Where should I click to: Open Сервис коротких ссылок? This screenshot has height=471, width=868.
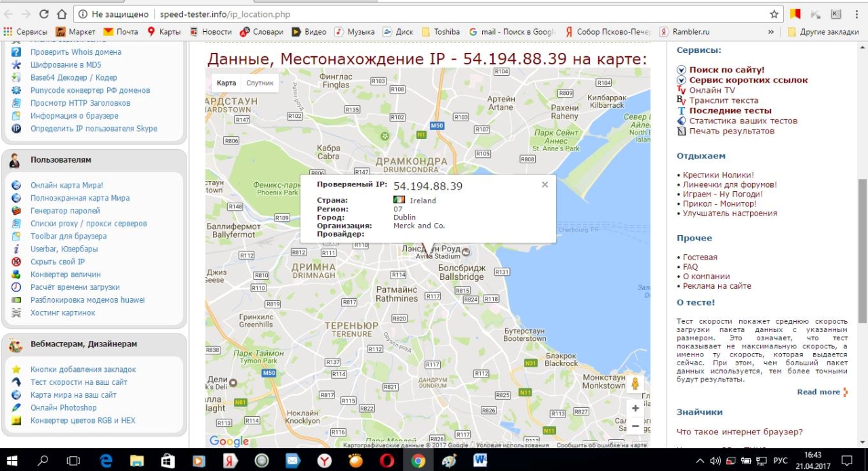(x=749, y=80)
